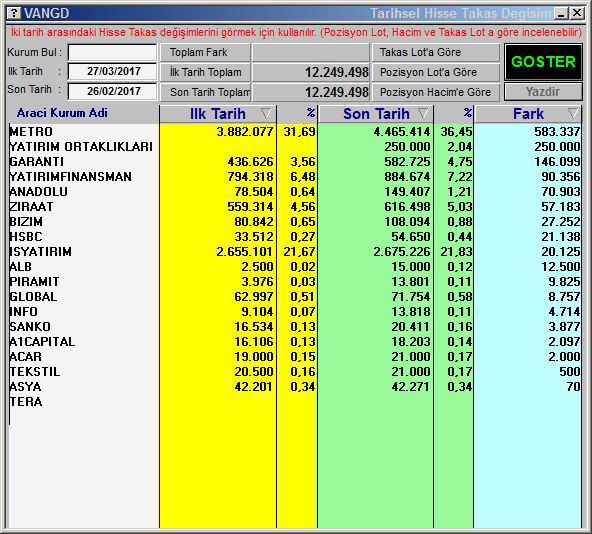
Task: Select the YATIRIMFINANSMAN row name
Action: (x=71, y=176)
